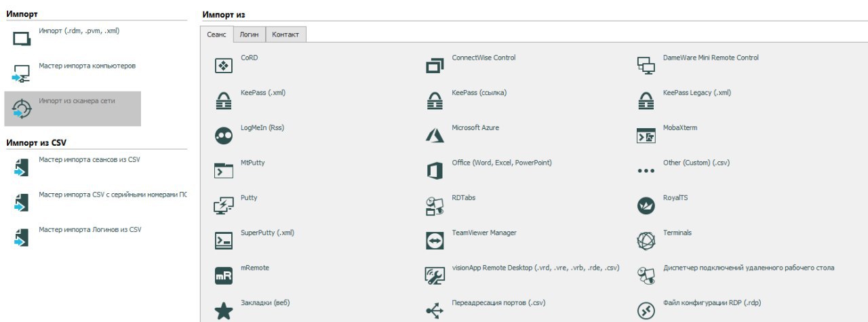The width and height of the screenshot is (868, 322).
Task: Click the RDTabs text label
Action: coord(464,198)
